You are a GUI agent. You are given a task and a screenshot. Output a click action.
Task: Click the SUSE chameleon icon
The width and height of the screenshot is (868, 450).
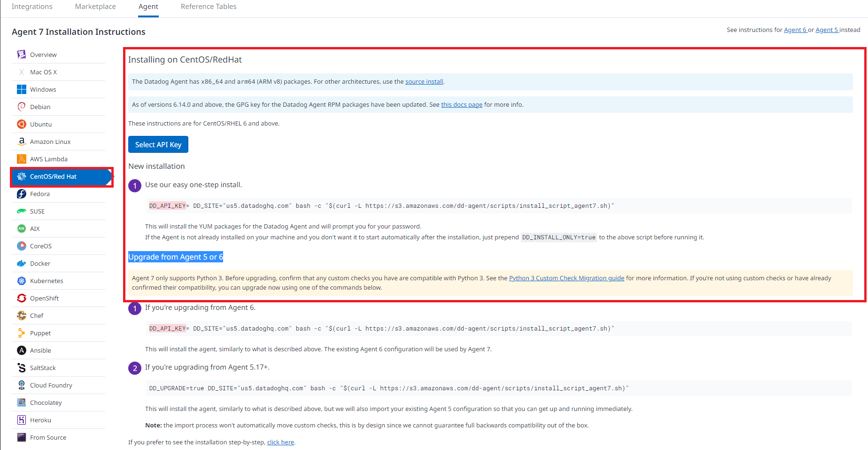click(x=22, y=211)
